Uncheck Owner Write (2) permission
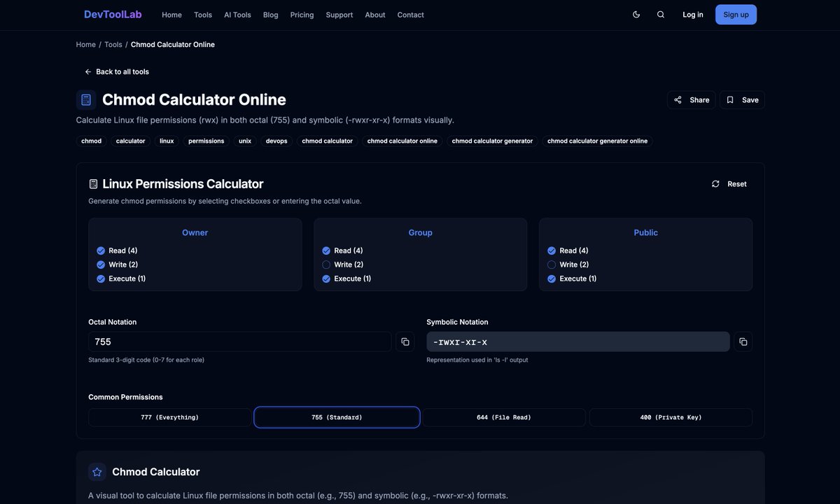840x504 pixels. click(101, 265)
